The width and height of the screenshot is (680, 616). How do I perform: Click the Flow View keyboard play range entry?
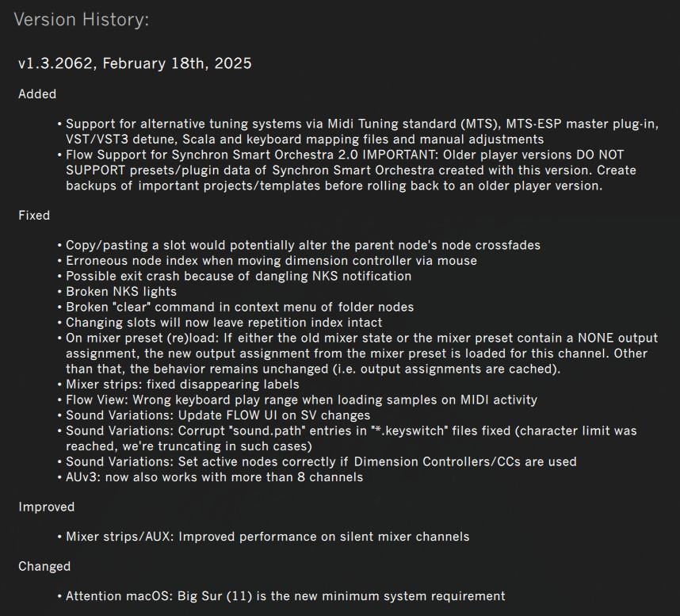point(301,400)
